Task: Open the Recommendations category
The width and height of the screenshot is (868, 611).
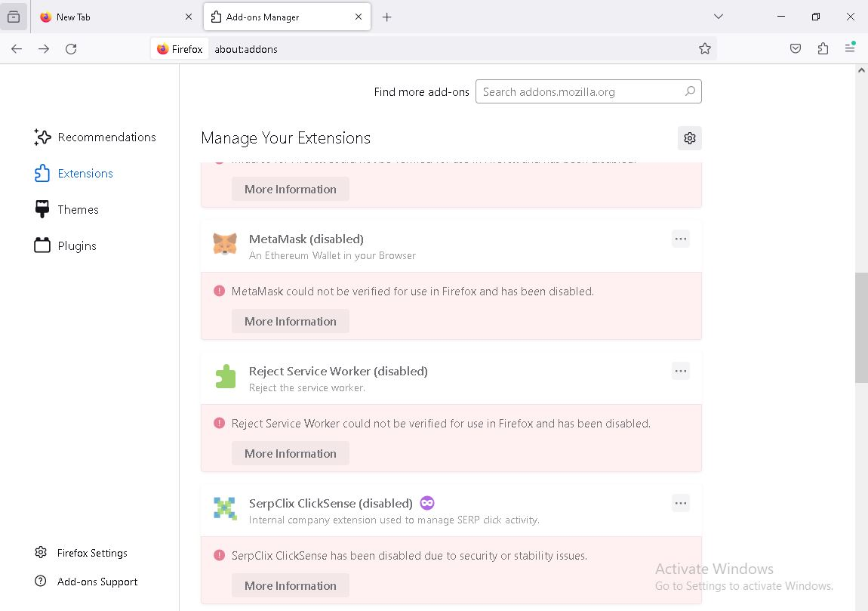Action: click(x=95, y=137)
